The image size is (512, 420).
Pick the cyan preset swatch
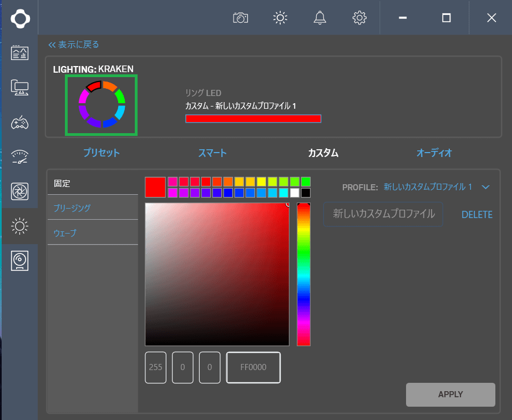283,193
